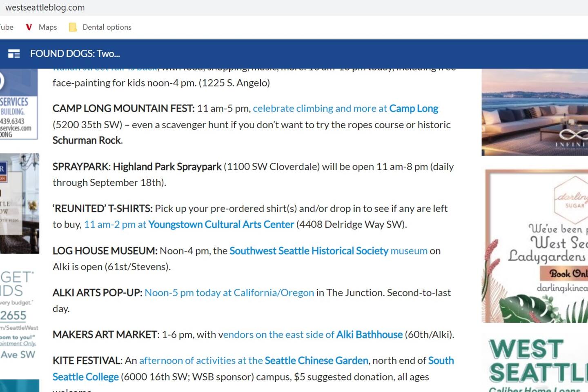Open the 'FOUND DOGS: Two...' headline
Screen dimensions: 588x392
tap(75, 54)
